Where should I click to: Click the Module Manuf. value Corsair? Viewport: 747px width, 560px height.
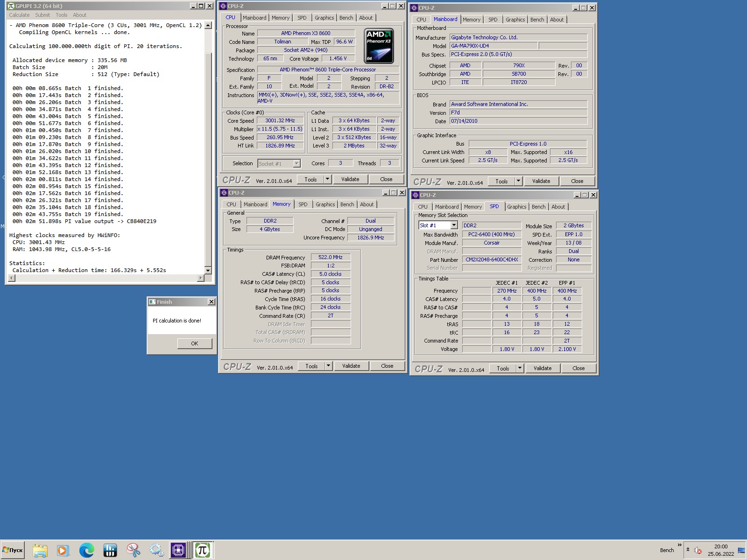click(492, 243)
